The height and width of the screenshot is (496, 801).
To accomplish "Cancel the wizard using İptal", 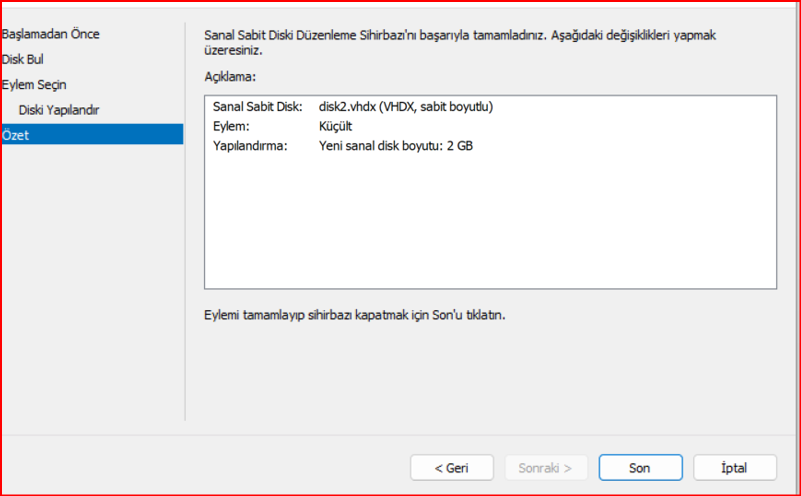I will pos(734,467).
